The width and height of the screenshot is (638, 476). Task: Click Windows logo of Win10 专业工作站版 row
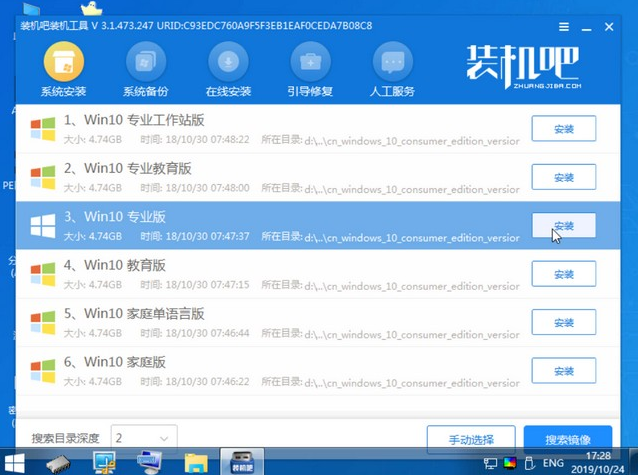(x=43, y=129)
